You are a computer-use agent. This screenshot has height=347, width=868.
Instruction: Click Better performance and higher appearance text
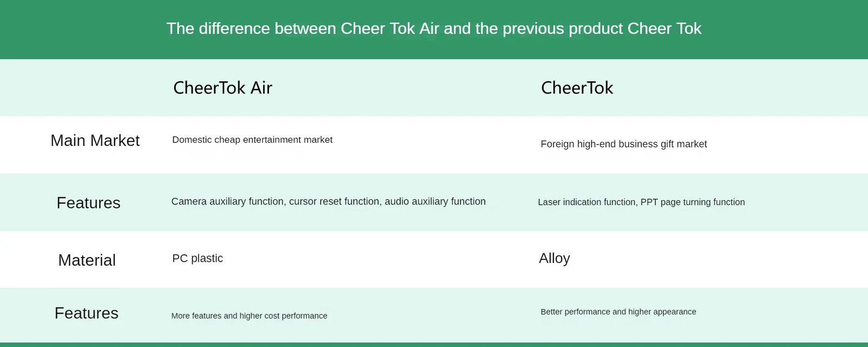[618, 312]
